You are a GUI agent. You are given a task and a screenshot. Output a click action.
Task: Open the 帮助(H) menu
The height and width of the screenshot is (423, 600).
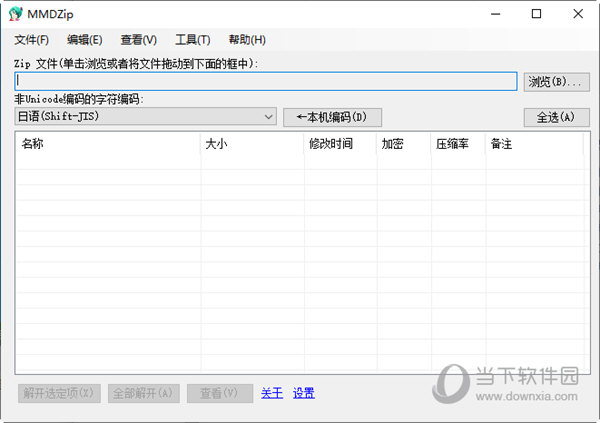click(x=247, y=40)
